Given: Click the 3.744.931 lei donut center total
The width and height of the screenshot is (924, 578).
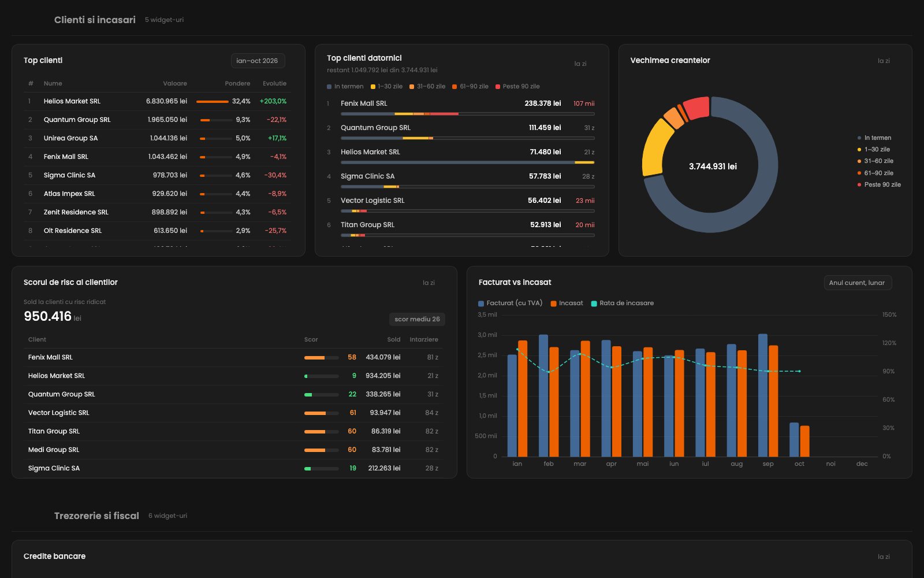Looking at the screenshot, I should tap(713, 166).
